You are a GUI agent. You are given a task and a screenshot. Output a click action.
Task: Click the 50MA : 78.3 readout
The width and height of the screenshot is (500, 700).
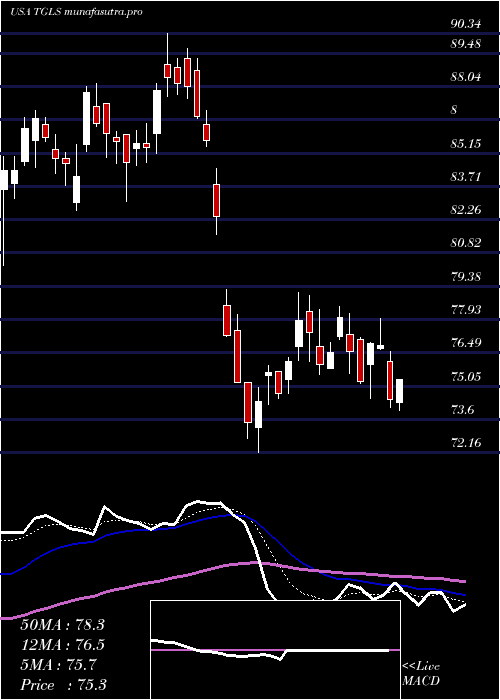62,625
